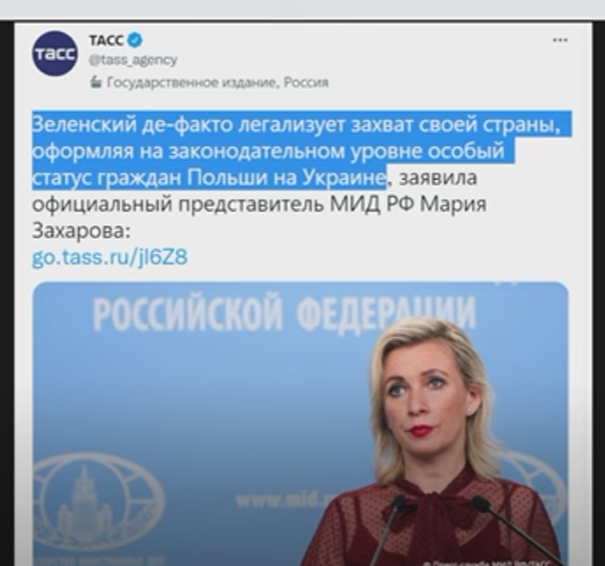Click the state-affiliated media podium icon
The height and width of the screenshot is (566, 605).
pos(96,82)
